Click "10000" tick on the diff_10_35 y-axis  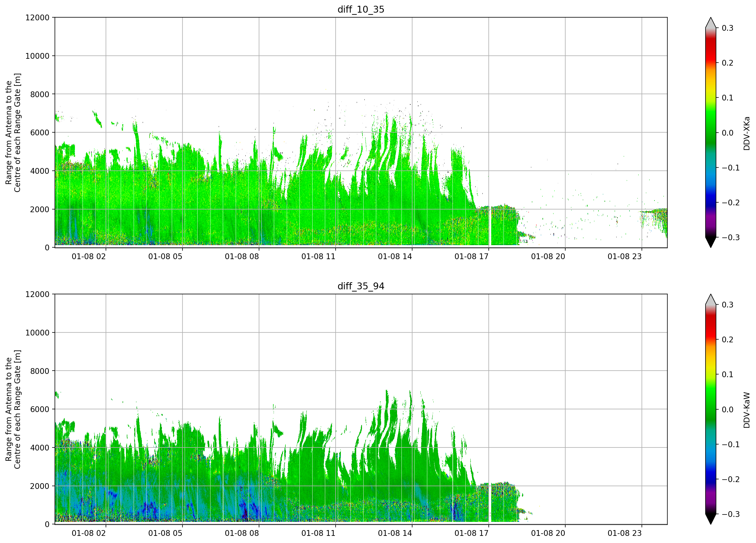(37, 56)
